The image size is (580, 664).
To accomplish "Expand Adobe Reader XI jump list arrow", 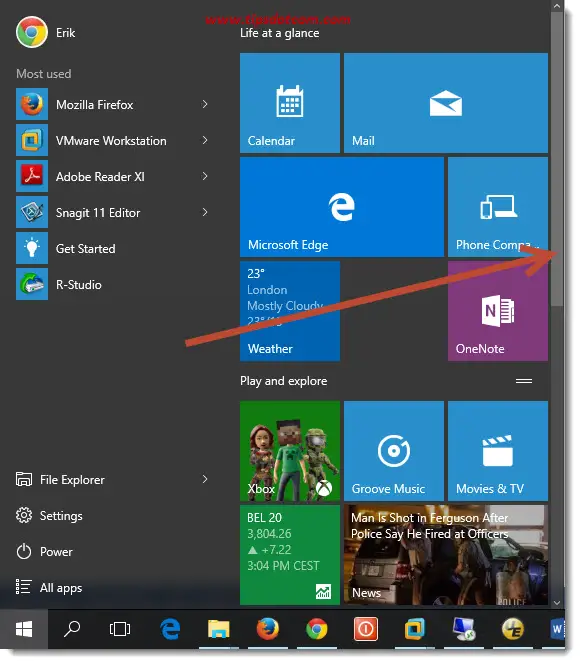I will pos(205,176).
